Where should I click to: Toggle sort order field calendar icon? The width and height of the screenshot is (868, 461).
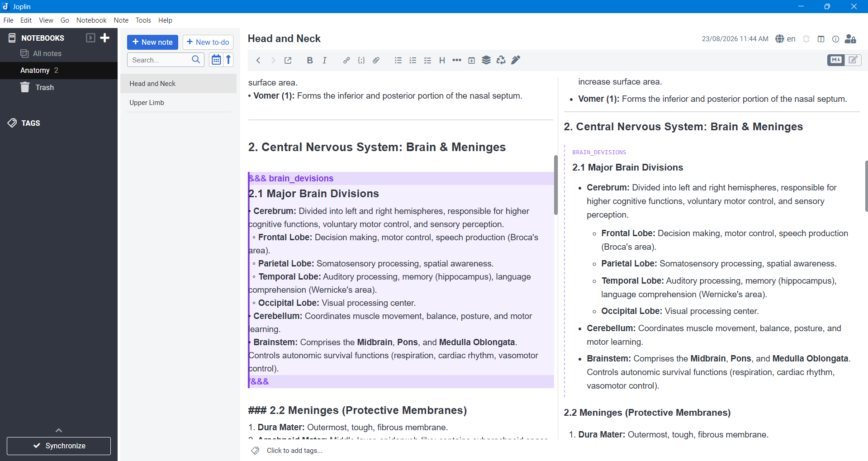coord(216,60)
